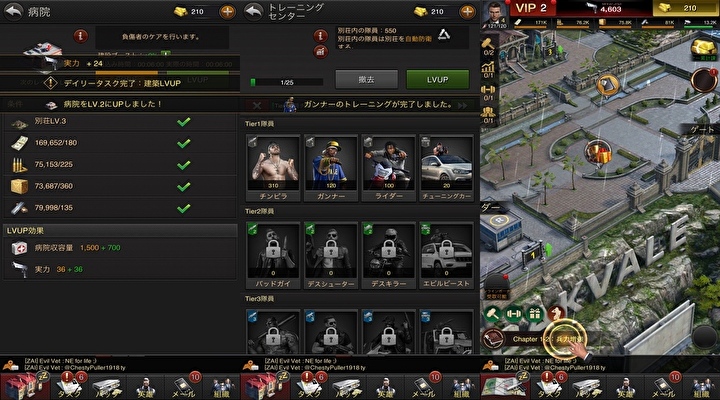Click the green LVUP button
This screenshot has height=400, width=720.
438,79
